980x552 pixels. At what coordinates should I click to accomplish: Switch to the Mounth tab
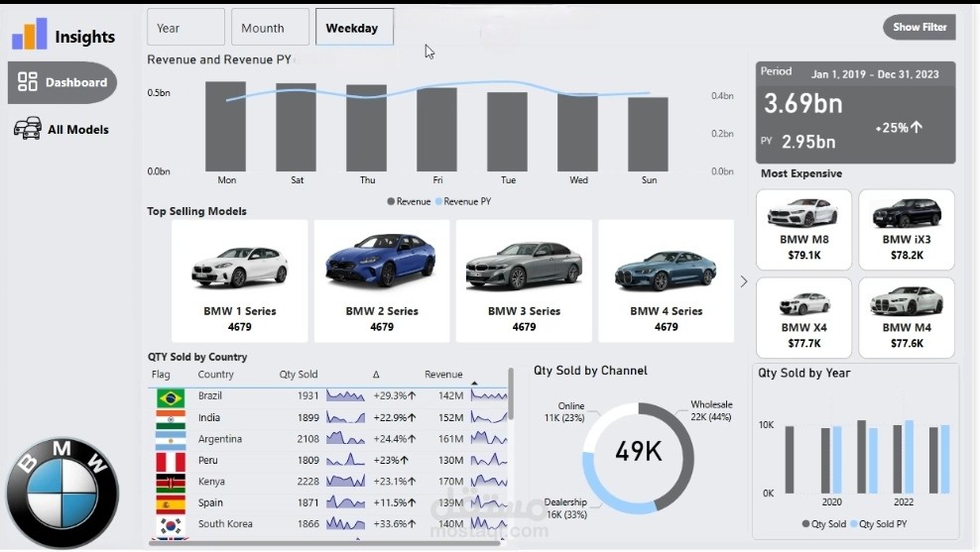pos(270,28)
